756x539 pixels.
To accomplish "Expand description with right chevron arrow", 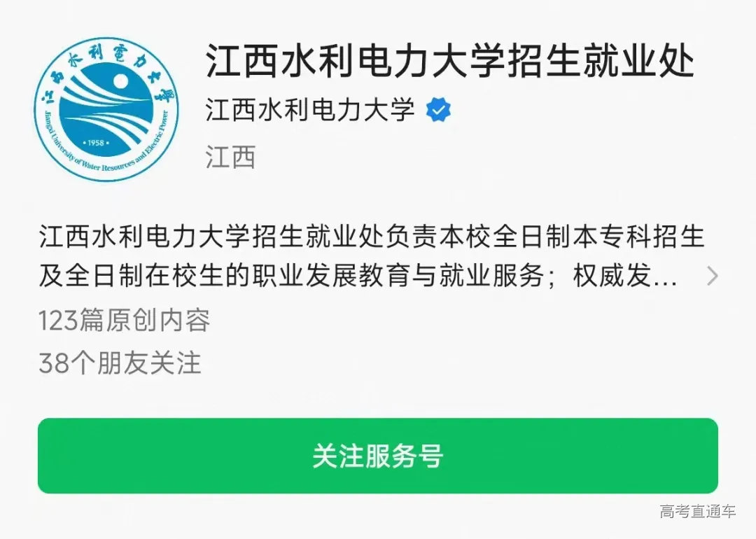I will [712, 276].
